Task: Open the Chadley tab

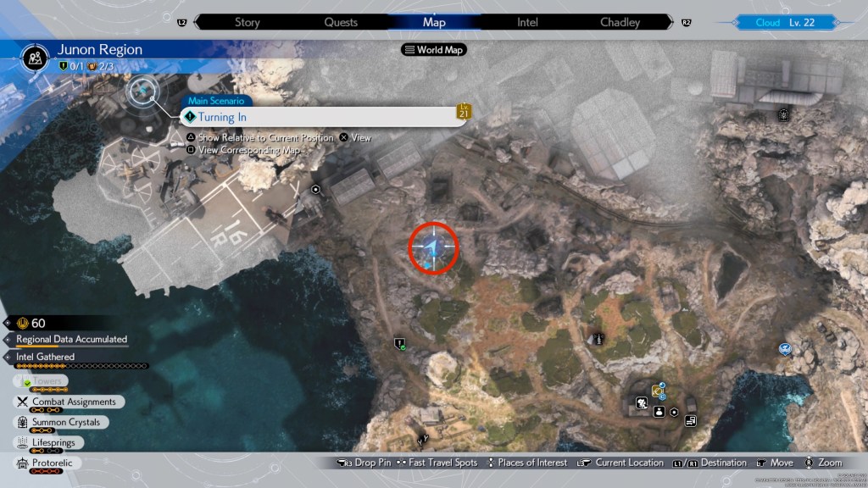Action: pyautogui.click(x=620, y=22)
